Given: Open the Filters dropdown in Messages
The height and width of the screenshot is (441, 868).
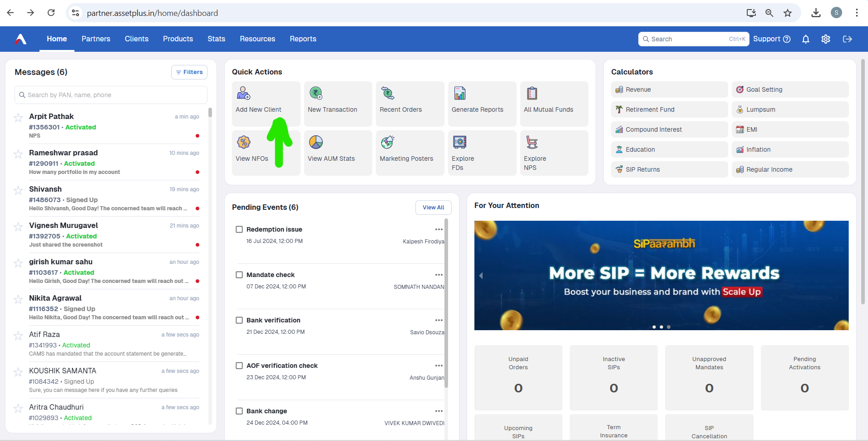Looking at the screenshot, I should 189,72.
